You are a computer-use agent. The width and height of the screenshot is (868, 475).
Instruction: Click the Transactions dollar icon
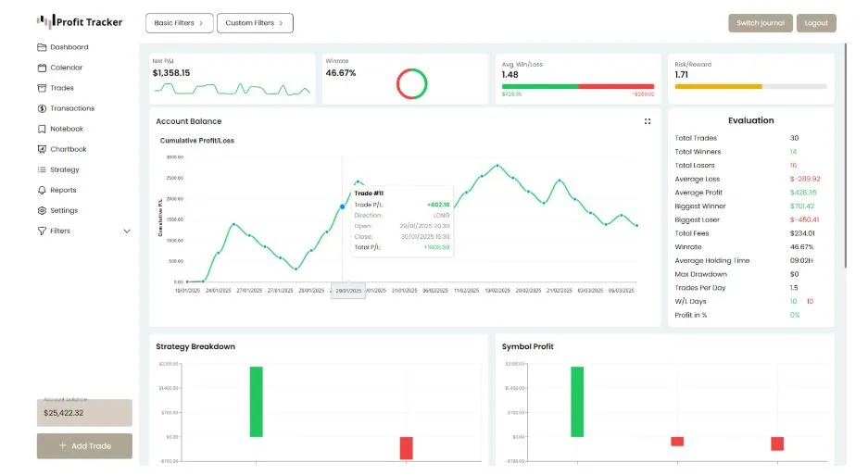click(42, 108)
